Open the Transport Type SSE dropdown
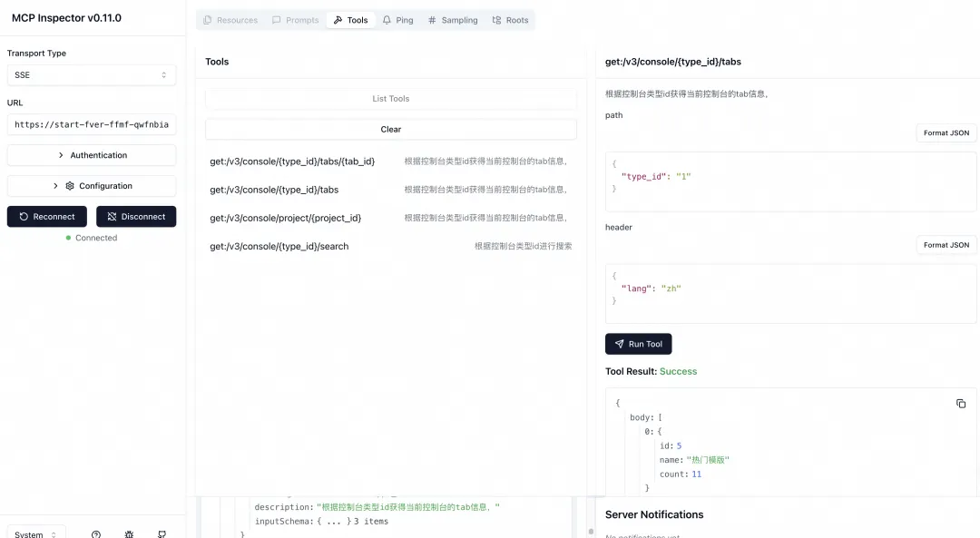The width and height of the screenshot is (980, 538). pos(92,75)
